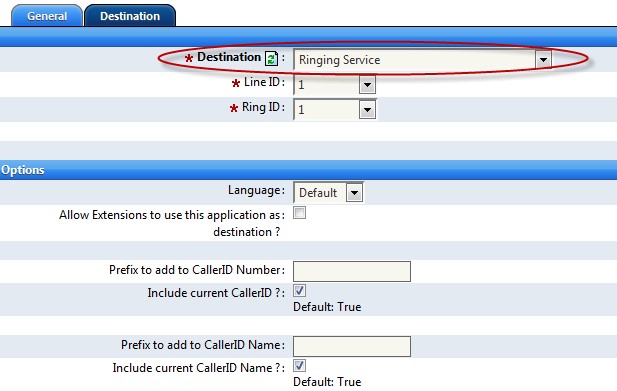This screenshot has height=391, width=617.
Task: Expand the Ring ID dropdown
Action: pos(367,109)
